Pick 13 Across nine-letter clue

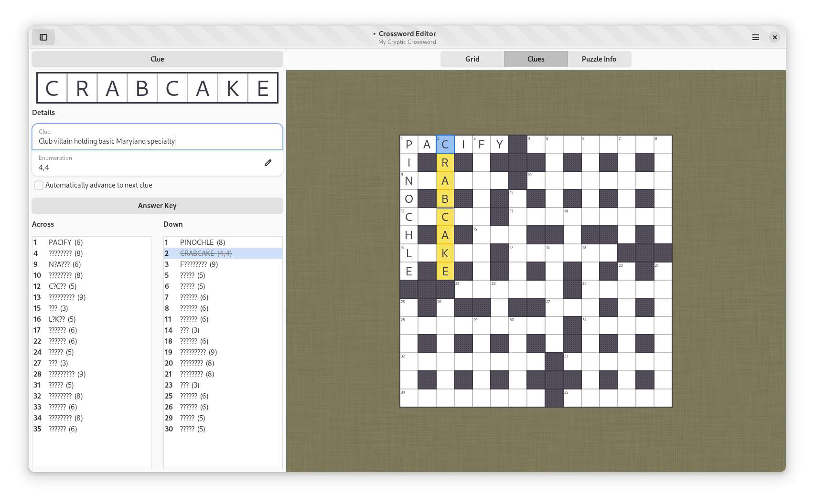click(x=67, y=297)
